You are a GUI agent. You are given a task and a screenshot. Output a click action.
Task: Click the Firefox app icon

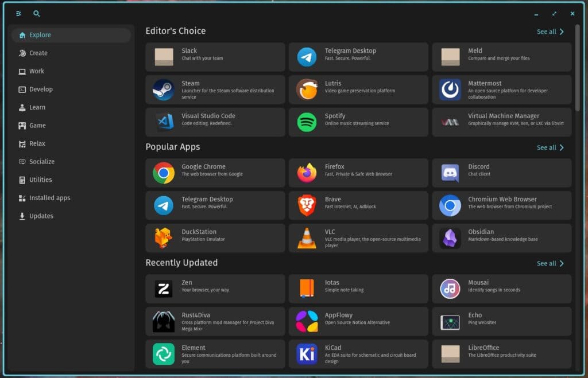pyautogui.click(x=307, y=173)
